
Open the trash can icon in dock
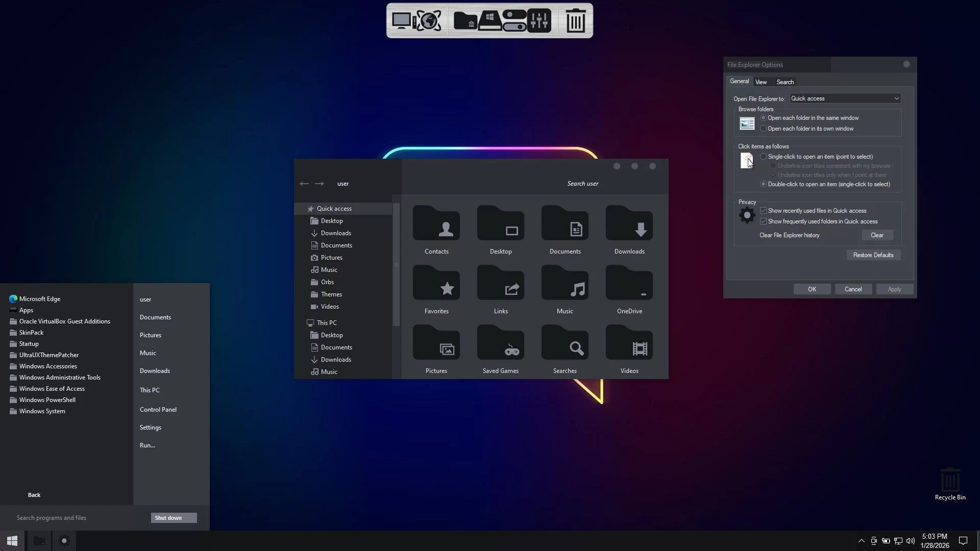[x=576, y=20]
